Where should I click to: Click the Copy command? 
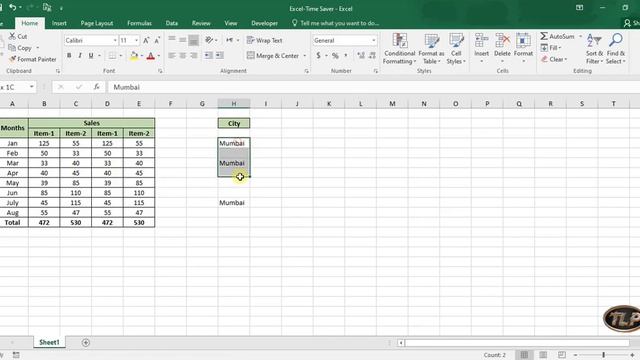[20, 48]
